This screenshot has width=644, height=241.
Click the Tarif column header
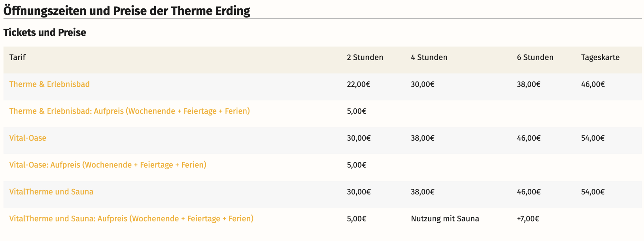[x=17, y=57]
